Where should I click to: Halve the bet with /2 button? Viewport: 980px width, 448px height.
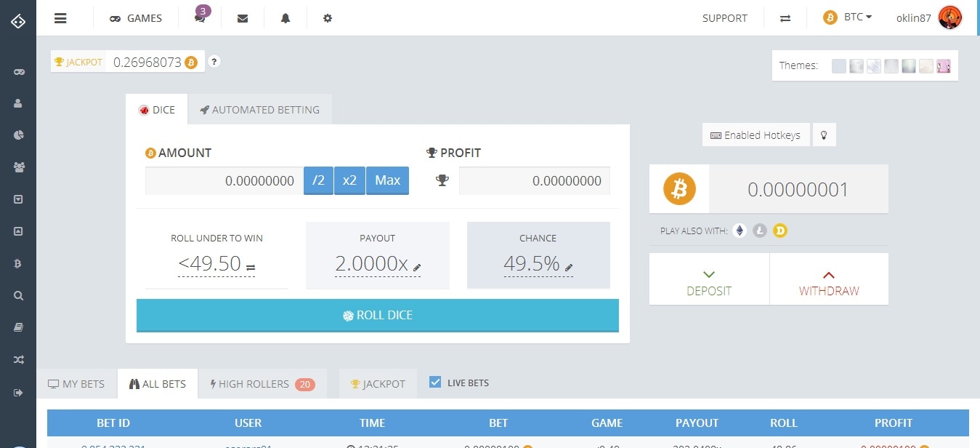(318, 181)
